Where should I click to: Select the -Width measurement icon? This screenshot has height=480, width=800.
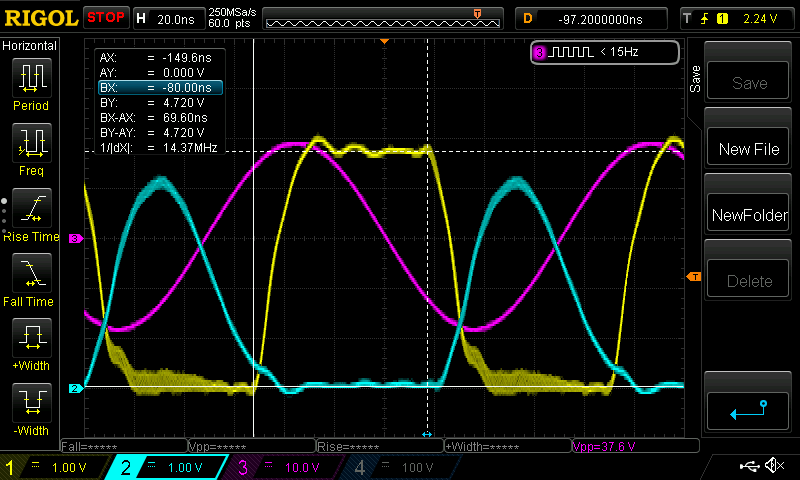tap(32, 402)
